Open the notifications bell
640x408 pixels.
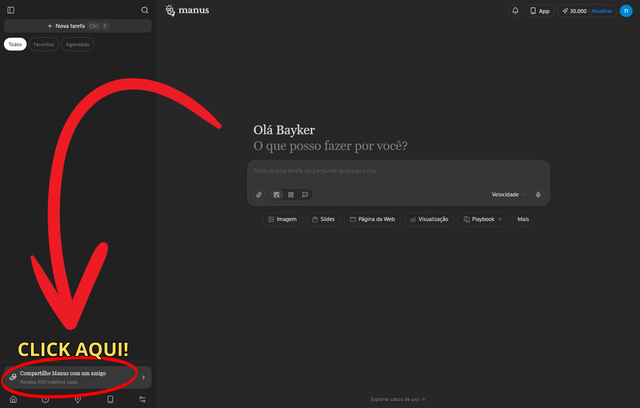515,11
